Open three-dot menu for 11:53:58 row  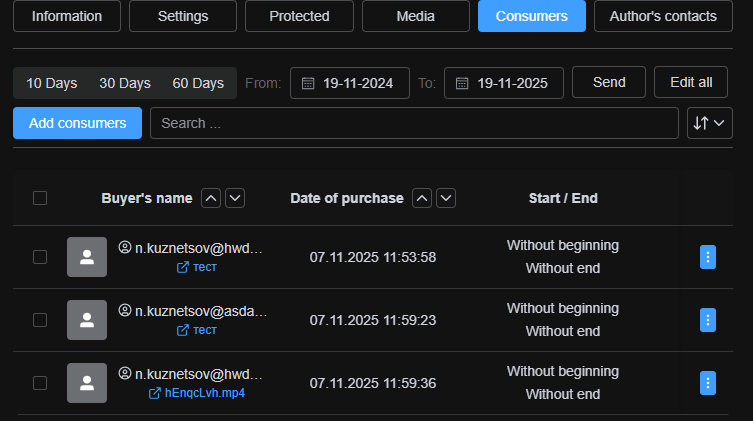(x=707, y=257)
